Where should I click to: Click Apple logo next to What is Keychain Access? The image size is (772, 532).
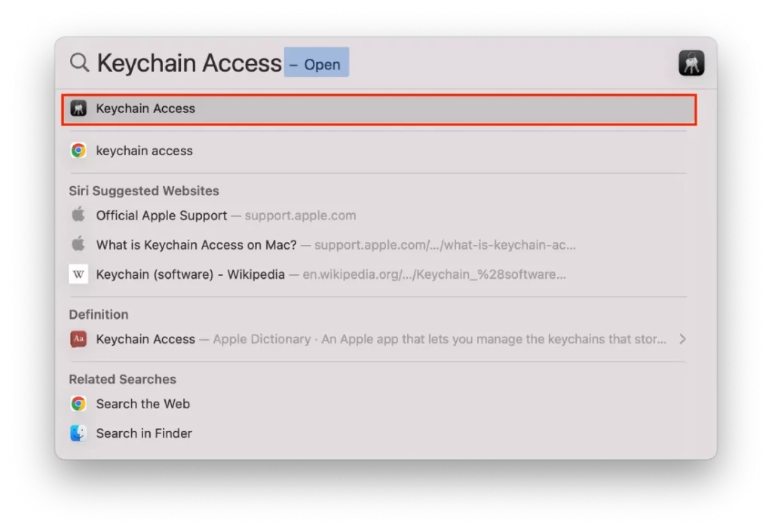tap(78, 244)
